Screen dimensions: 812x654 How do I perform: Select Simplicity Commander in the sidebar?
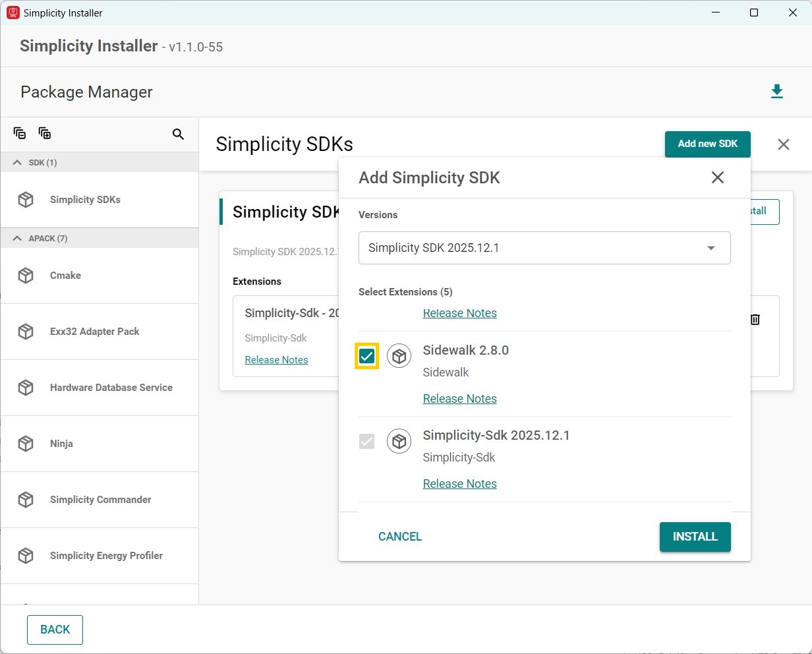coord(100,500)
